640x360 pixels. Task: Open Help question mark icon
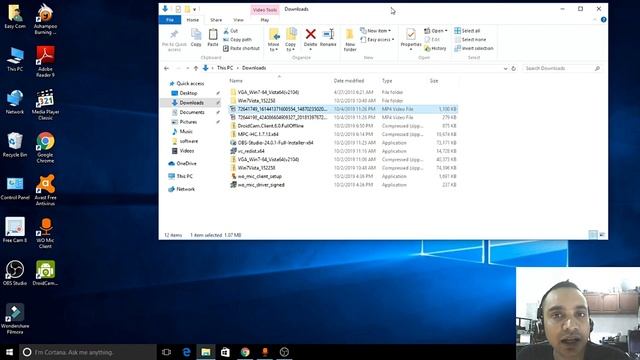[x=603, y=20]
